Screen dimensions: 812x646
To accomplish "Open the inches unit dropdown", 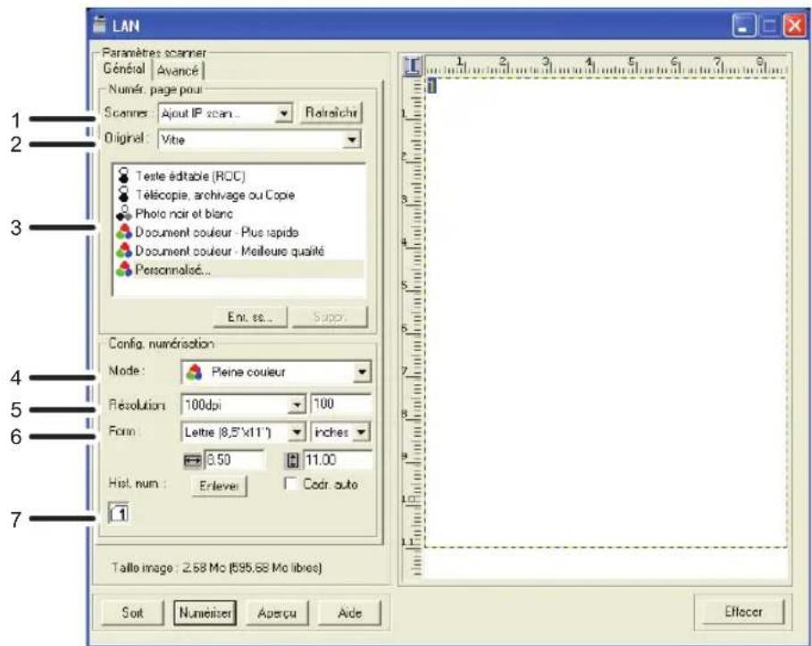I will (362, 432).
